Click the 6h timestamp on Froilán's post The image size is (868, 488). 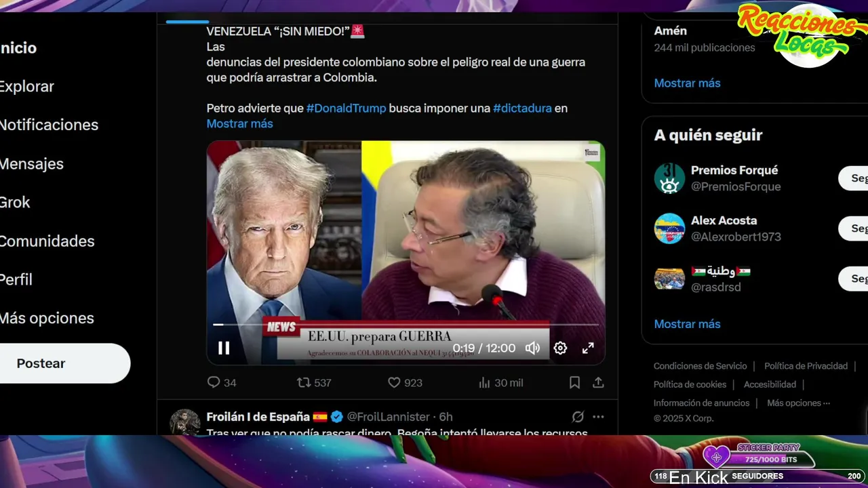446,417
